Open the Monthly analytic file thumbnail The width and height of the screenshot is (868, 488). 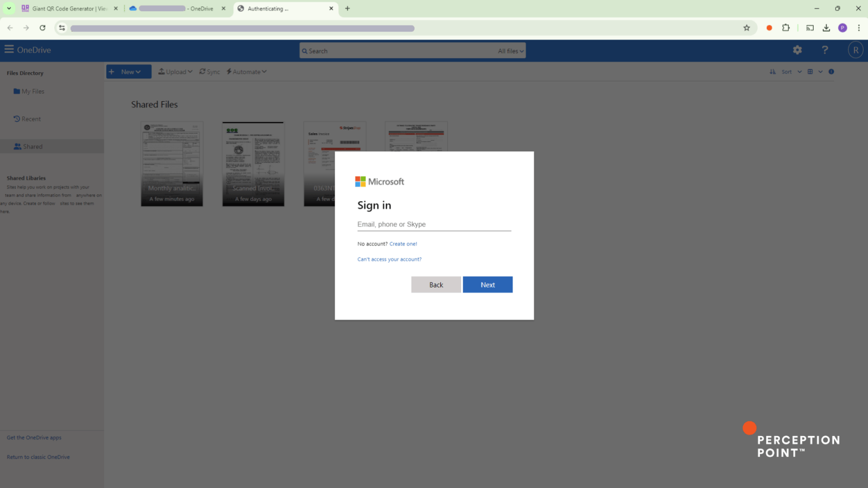(172, 164)
